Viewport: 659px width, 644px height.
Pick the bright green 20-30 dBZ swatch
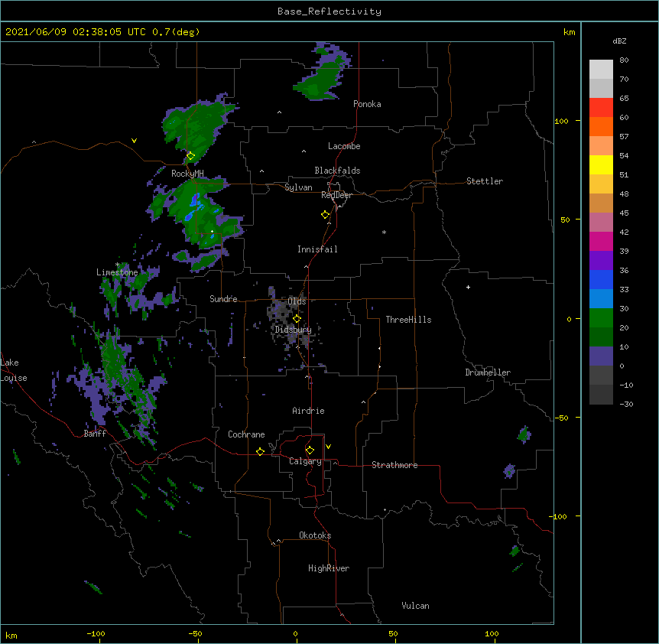coord(601,318)
